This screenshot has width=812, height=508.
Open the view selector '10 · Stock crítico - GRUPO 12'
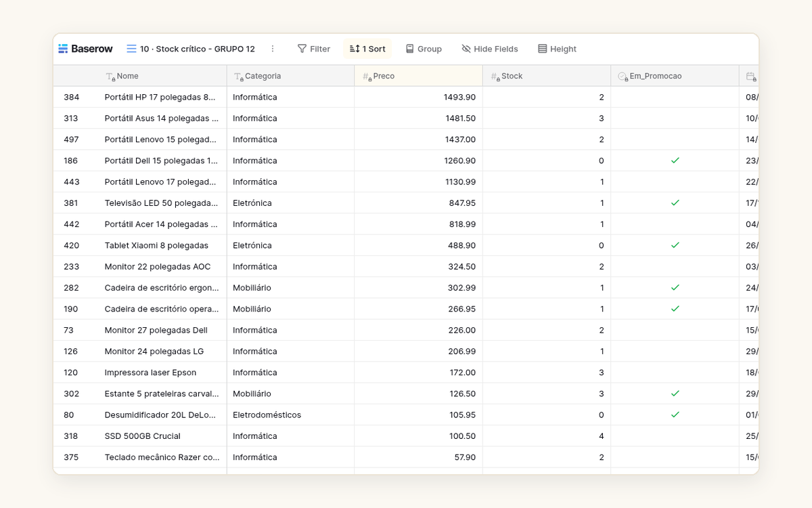point(191,49)
